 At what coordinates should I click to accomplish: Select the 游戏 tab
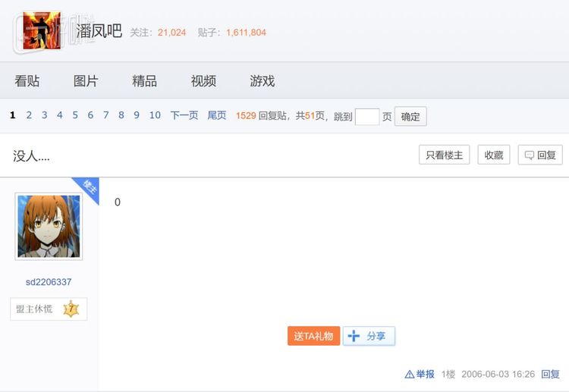coord(262,81)
